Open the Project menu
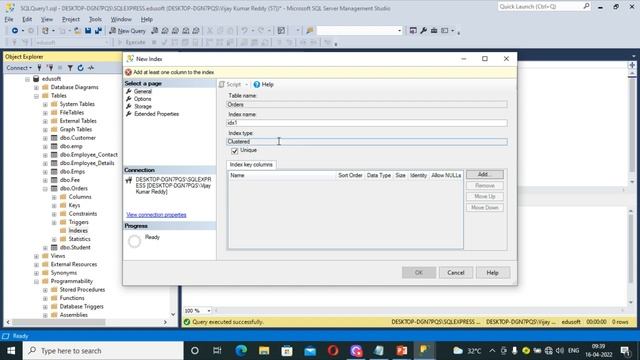Screen dimensions: 640x360 [71, 19]
